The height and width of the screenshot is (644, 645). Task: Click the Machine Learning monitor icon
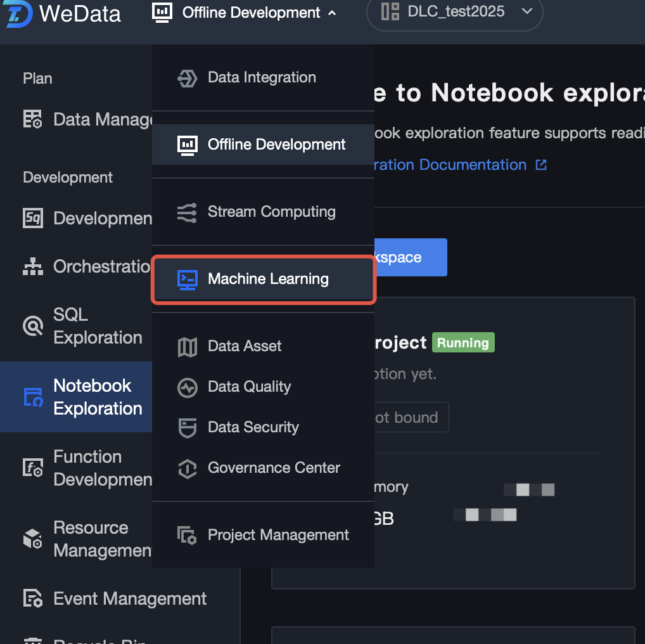[x=188, y=280]
